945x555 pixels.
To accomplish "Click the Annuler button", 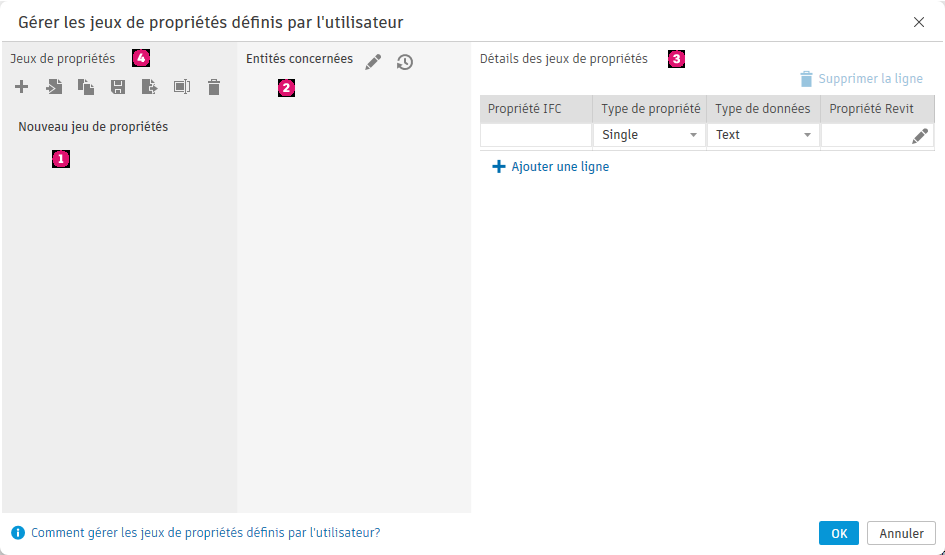I will click(901, 533).
